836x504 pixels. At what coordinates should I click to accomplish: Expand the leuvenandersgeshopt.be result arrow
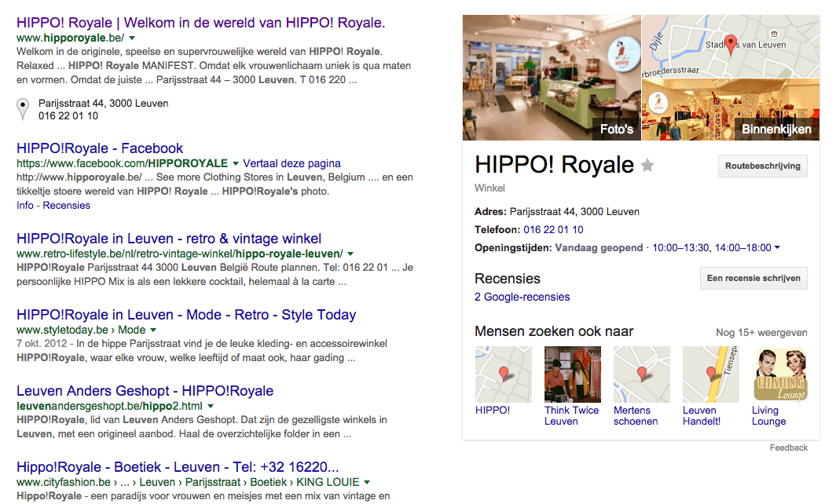[210, 407]
